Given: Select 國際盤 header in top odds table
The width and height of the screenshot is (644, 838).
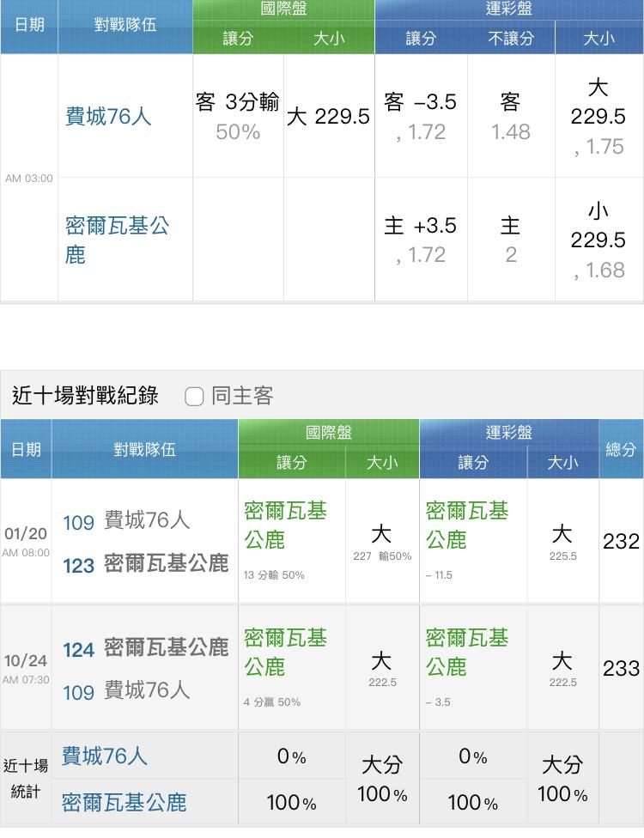Looking at the screenshot, I should point(283,9).
